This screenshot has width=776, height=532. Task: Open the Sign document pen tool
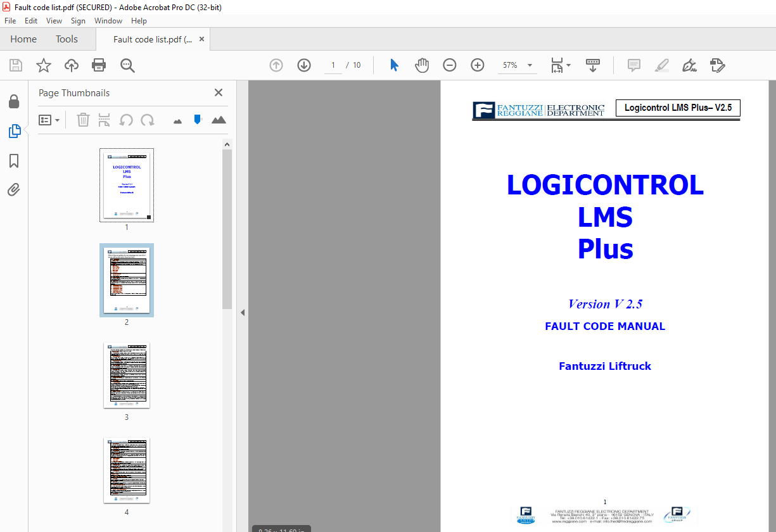(689, 65)
